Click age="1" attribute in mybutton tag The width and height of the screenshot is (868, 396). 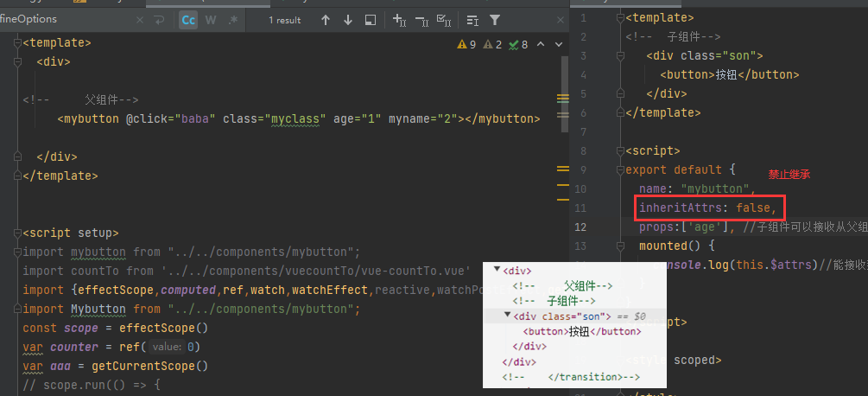[x=357, y=118]
